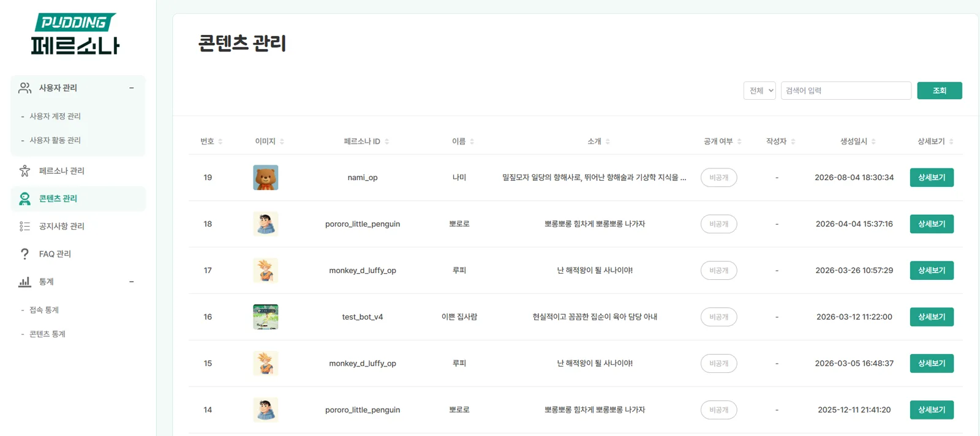Open 상세보기 for test_bot_v4 row
980x436 pixels.
click(x=932, y=317)
